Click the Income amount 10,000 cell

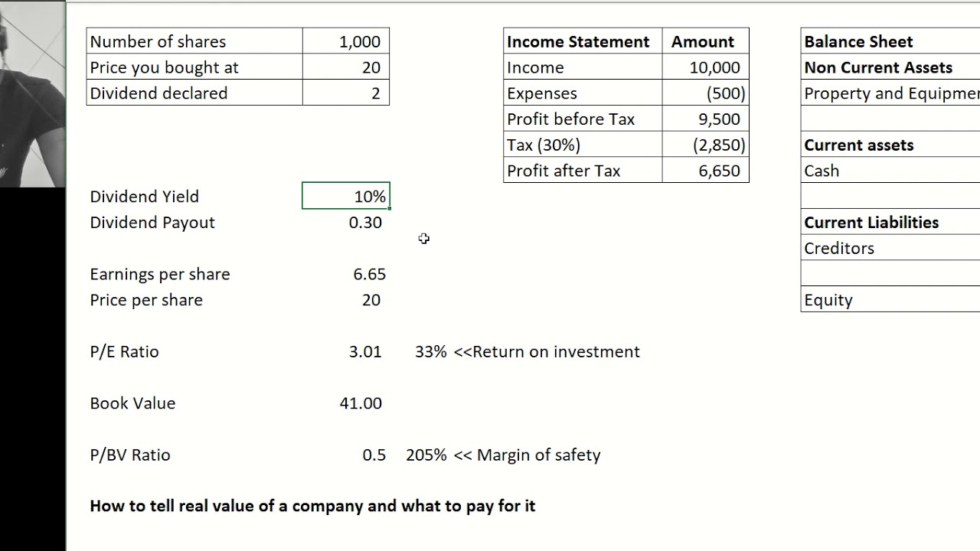pyautogui.click(x=706, y=67)
